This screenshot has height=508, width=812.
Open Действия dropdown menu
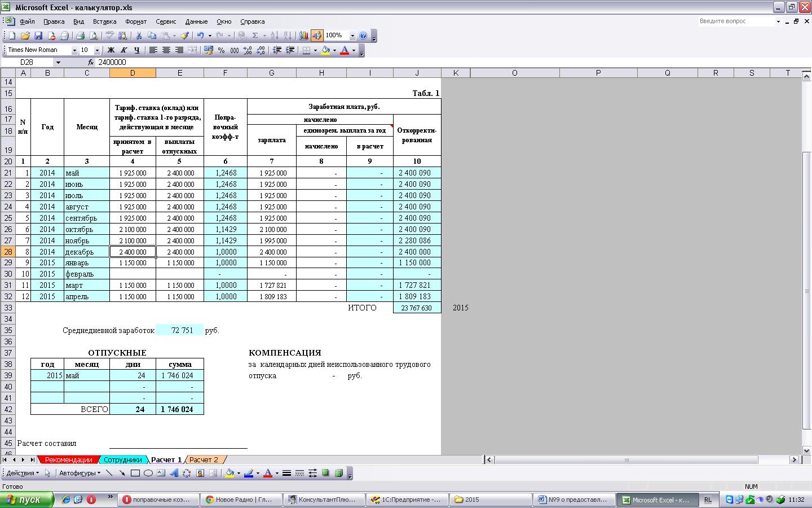coord(23,473)
